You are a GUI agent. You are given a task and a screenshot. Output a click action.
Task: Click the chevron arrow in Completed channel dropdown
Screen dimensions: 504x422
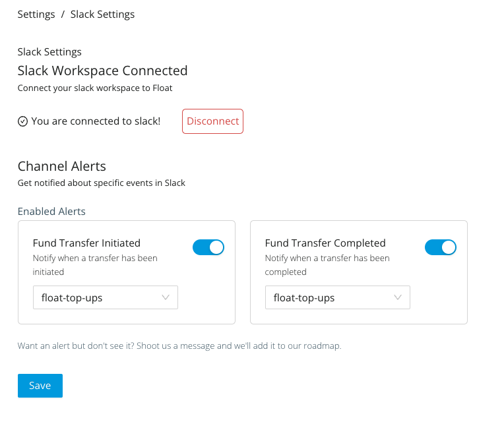[398, 298]
